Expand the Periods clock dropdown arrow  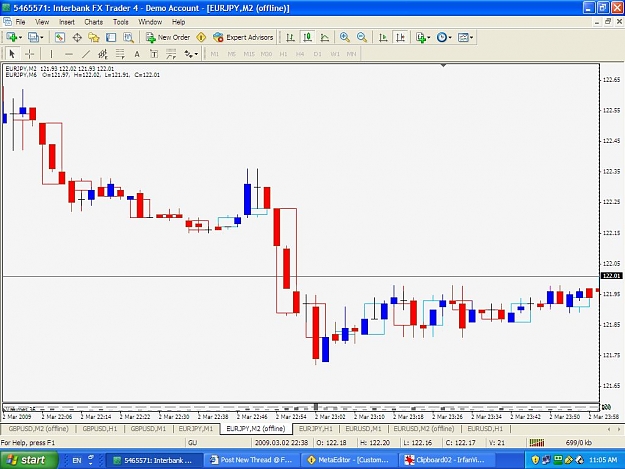tap(450, 37)
